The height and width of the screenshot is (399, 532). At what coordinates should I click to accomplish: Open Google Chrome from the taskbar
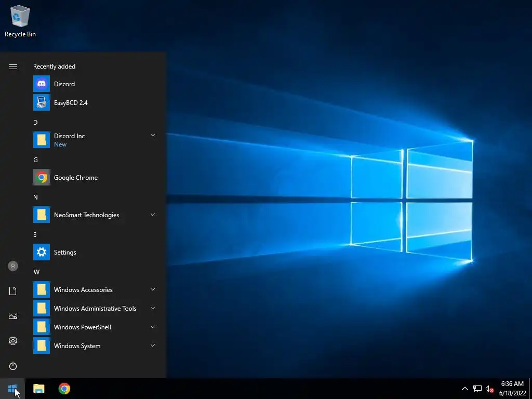(64, 389)
